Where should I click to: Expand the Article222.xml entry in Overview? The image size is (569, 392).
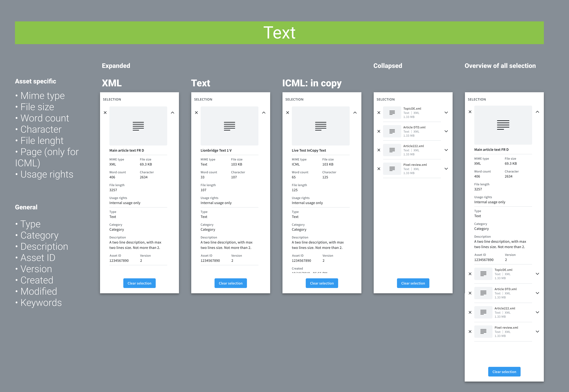[x=537, y=312]
